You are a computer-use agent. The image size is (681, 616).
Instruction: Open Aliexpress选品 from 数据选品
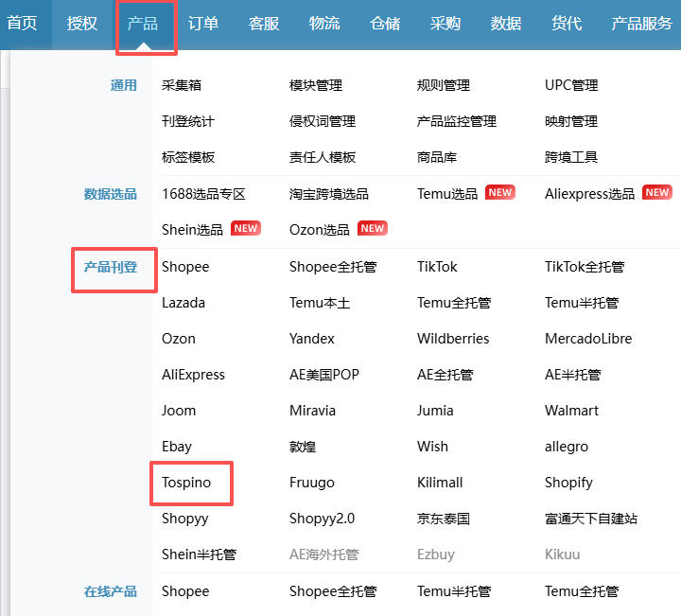pos(589,193)
